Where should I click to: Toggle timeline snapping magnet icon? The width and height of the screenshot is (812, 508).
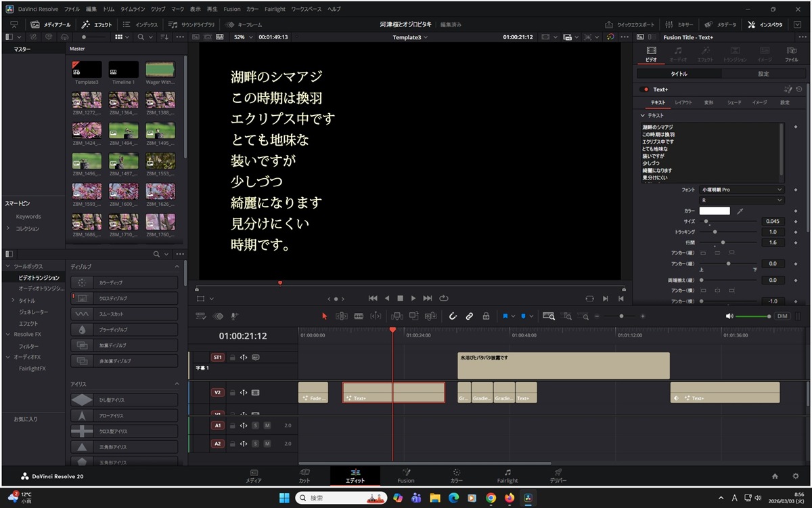(x=453, y=316)
